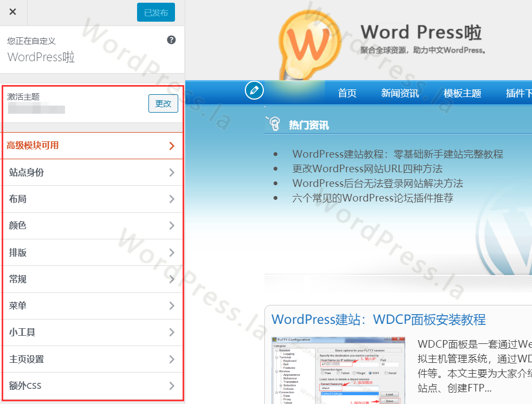The width and height of the screenshot is (532, 404).
Task: Close the customizer with the X icon
Action: tap(12, 12)
